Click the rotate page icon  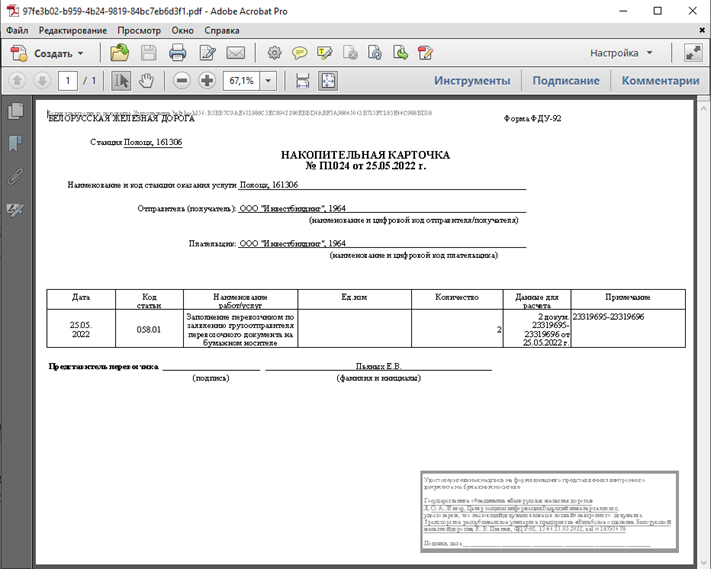375,53
